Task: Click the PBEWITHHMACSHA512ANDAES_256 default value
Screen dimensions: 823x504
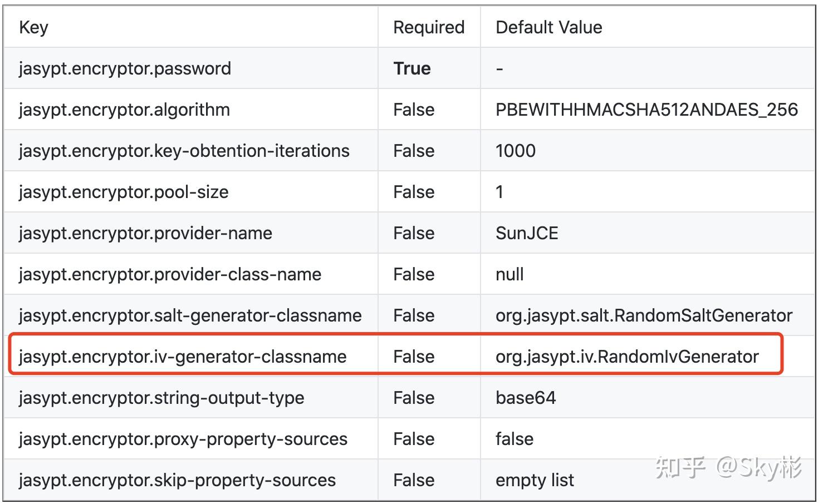Action: tap(647, 110)
